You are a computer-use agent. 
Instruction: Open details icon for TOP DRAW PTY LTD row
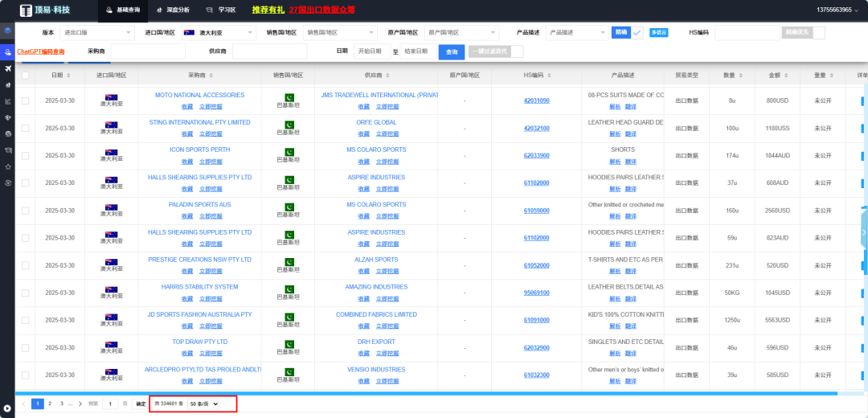[x=862, y=348]
